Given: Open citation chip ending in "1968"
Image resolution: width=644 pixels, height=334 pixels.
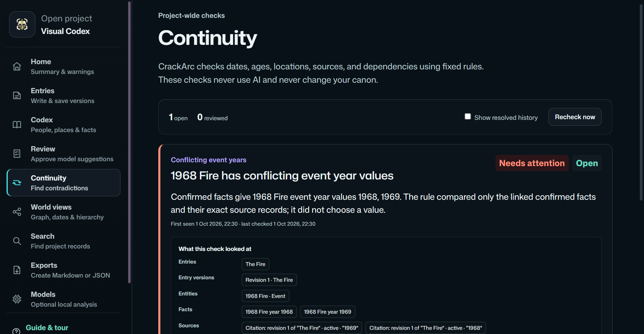Looking at the screenshot, I should coord(425,328).
